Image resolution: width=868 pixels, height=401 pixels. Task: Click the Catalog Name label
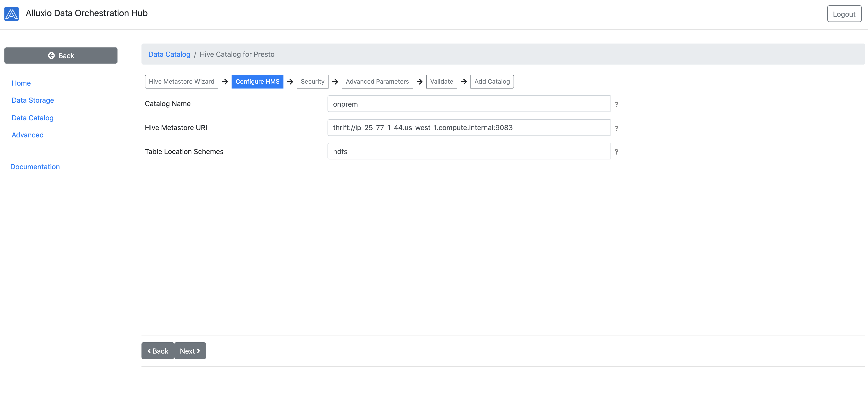click(168, 104)
